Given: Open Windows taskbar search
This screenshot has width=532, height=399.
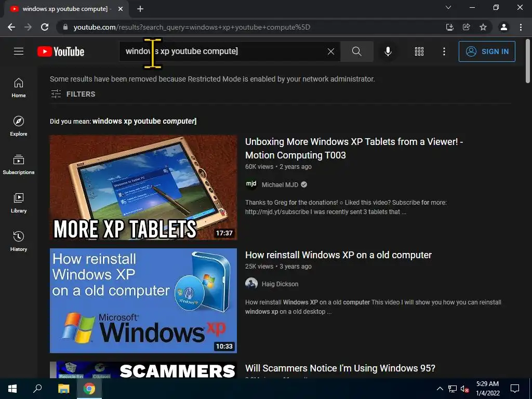Looking at the screenshot, I should click(x=37, y=389).
